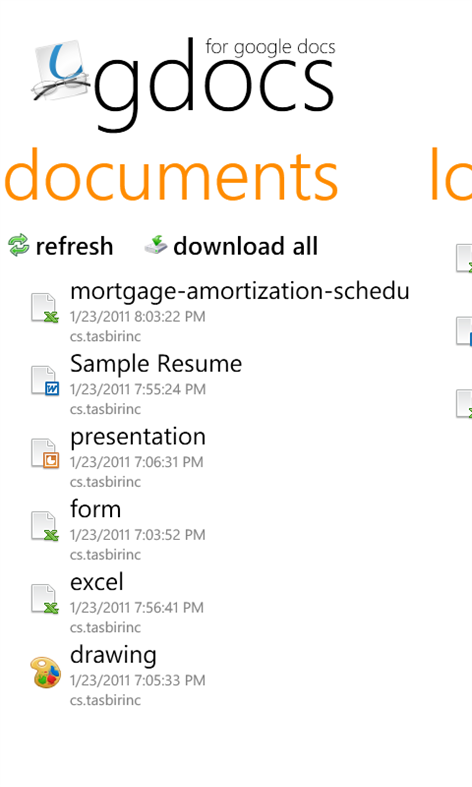Open the form document

pyautogui.click(x=95, y=509)
